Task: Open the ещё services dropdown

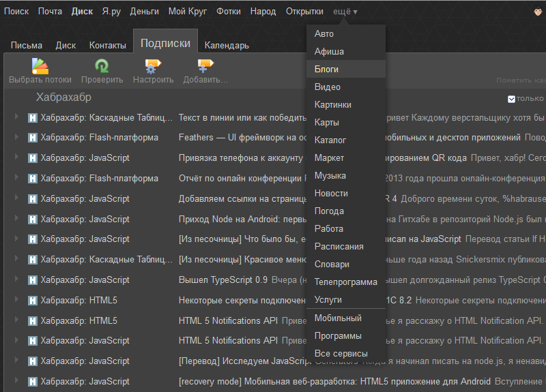Action: (x=345, y=12)
